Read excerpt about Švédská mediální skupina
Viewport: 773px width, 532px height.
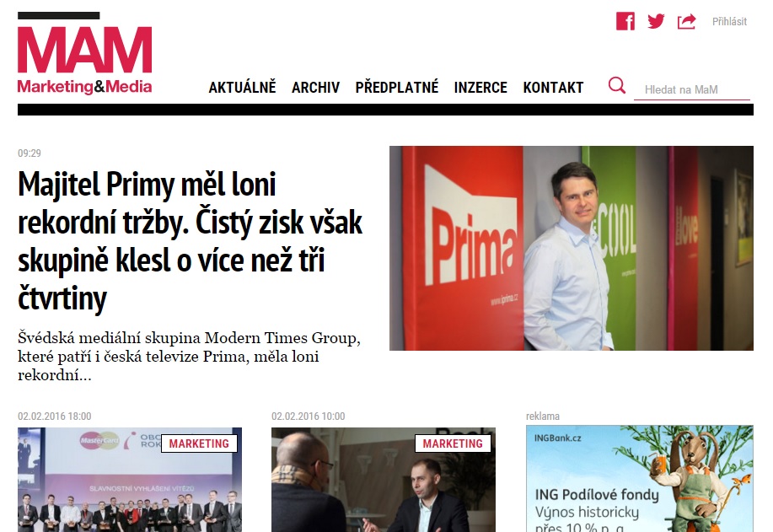click(x=190, y=357)
